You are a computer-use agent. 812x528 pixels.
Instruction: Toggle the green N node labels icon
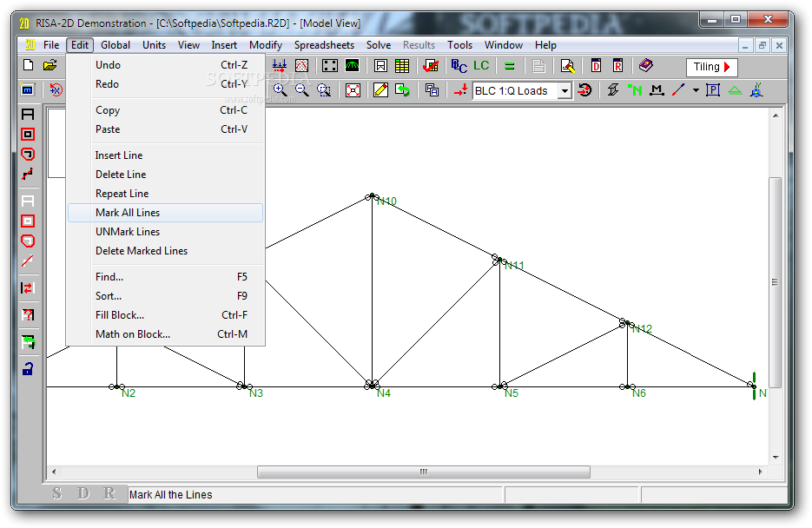coord(634,90)
